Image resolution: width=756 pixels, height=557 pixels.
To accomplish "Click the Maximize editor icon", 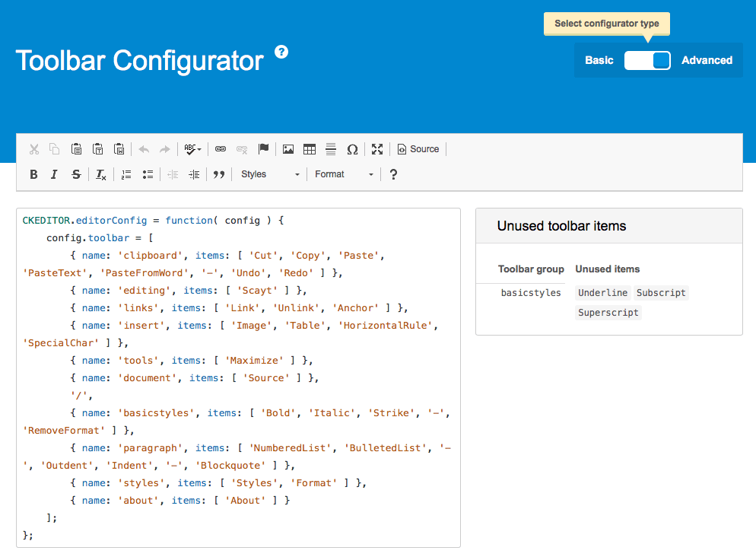I will point(377,149).
